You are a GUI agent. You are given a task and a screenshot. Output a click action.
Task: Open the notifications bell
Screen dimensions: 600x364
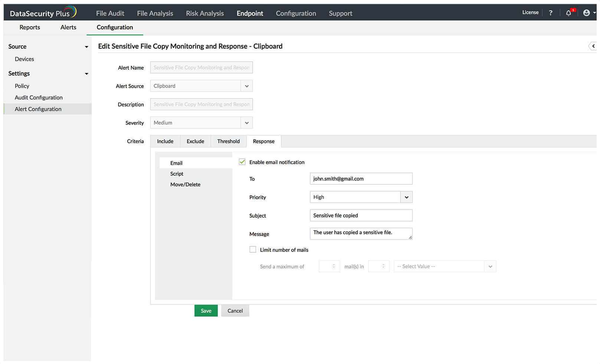pyautogui.click(x=568, y=13)
